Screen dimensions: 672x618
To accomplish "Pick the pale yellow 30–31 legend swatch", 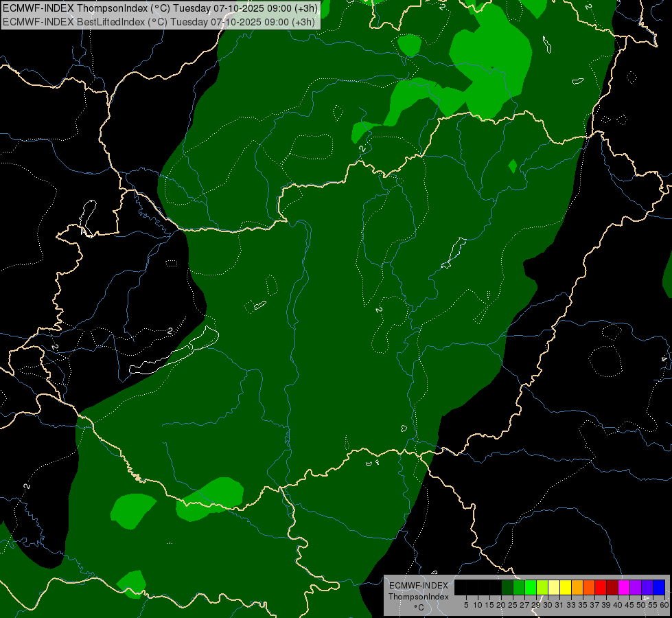I will [554, 587].
